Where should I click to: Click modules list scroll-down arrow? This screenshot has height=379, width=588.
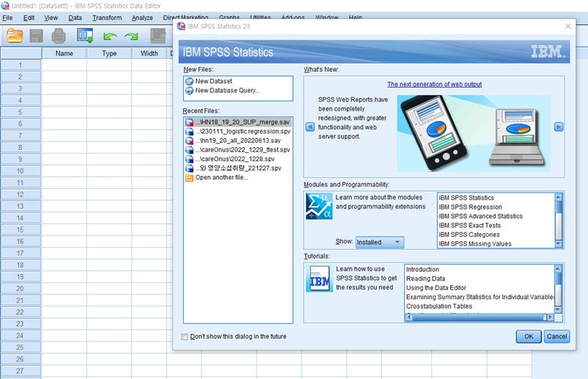pyautogui.click(x=559, y=244)
